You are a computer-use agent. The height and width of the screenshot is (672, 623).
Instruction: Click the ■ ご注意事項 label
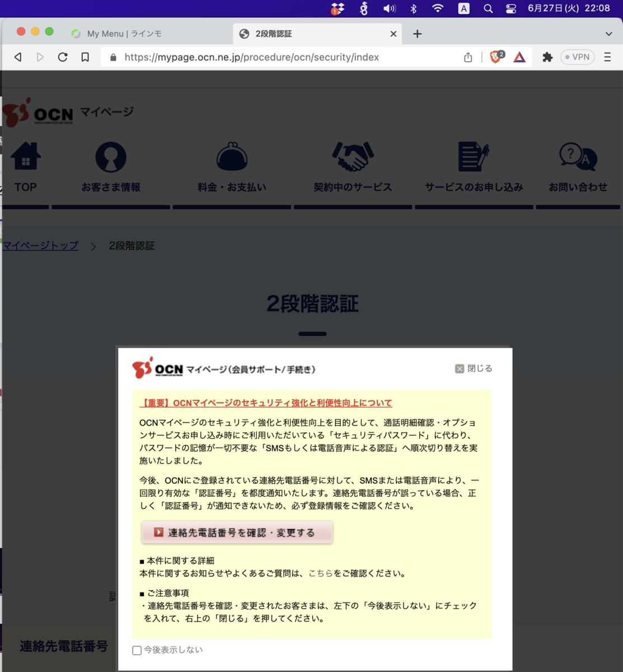click(164, 593)
